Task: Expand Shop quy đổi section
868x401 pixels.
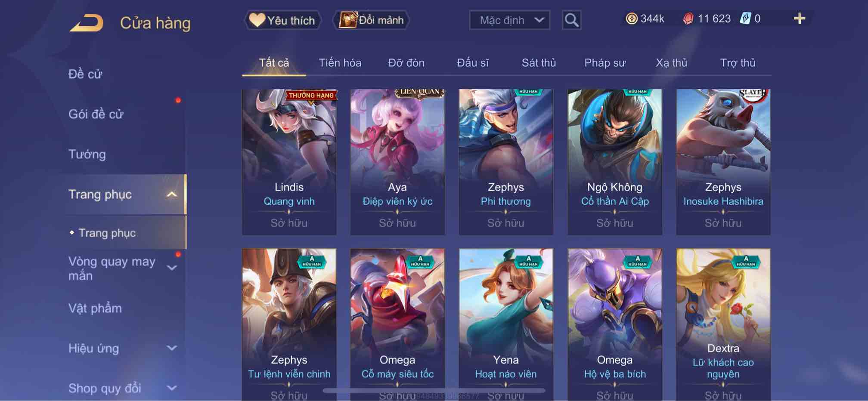Action: coord(172,388)
